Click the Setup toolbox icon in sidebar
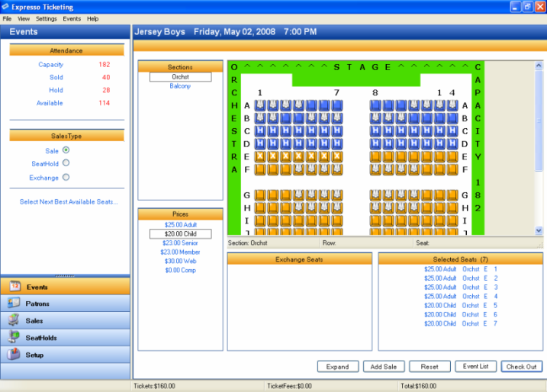The image size is (547, 392). click(14, 354)
